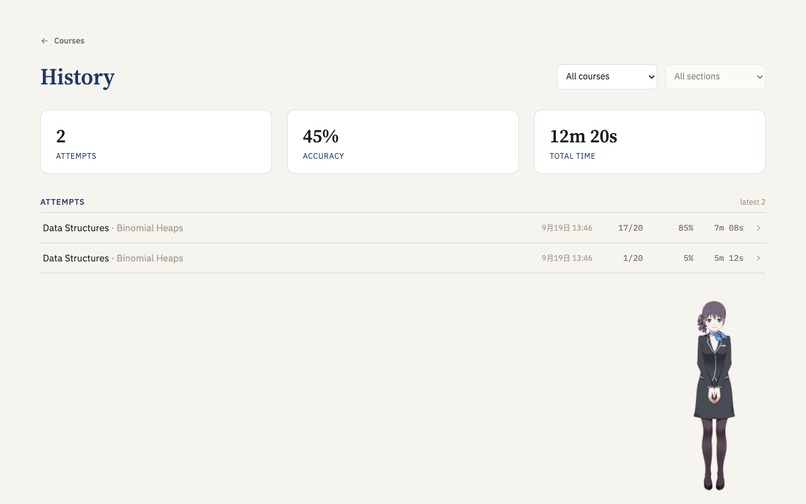The image size is (806, 504).
Task: Open the All courses dropdown
Action: point(607,77)
